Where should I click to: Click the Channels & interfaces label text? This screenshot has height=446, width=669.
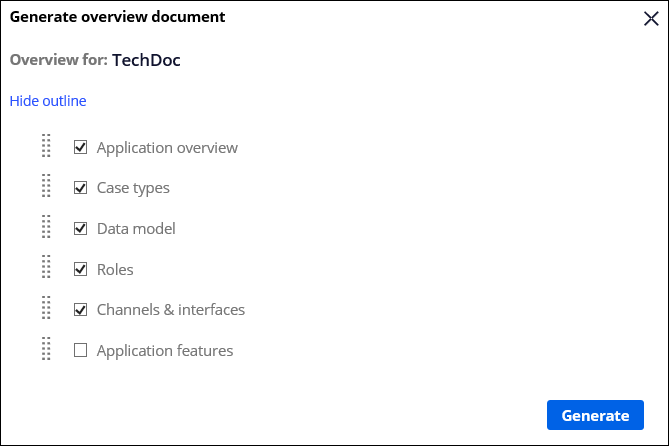(170, 310)
